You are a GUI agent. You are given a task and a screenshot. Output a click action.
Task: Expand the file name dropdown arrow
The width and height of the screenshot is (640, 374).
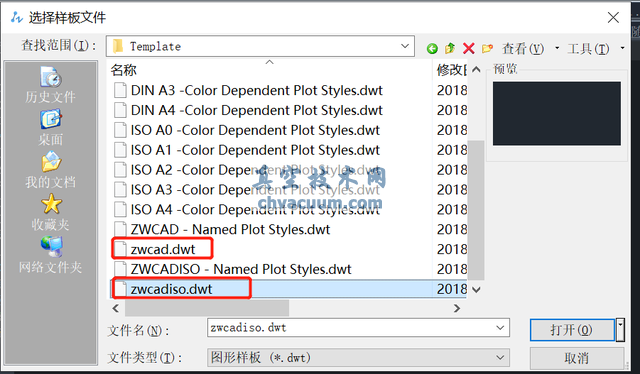pos(500,327)
